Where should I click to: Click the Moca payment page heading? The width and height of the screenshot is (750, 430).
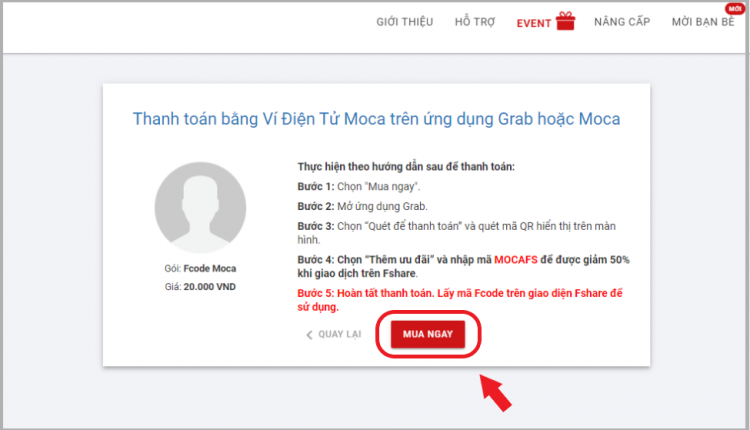pos(376,119)
